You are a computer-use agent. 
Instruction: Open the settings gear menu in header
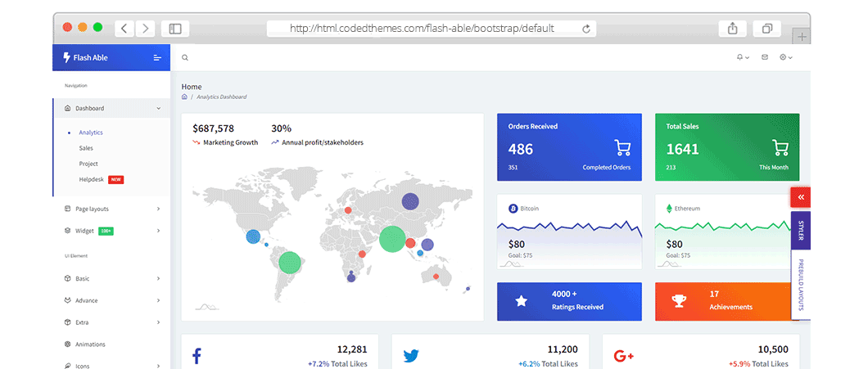(x=786, y=57)
